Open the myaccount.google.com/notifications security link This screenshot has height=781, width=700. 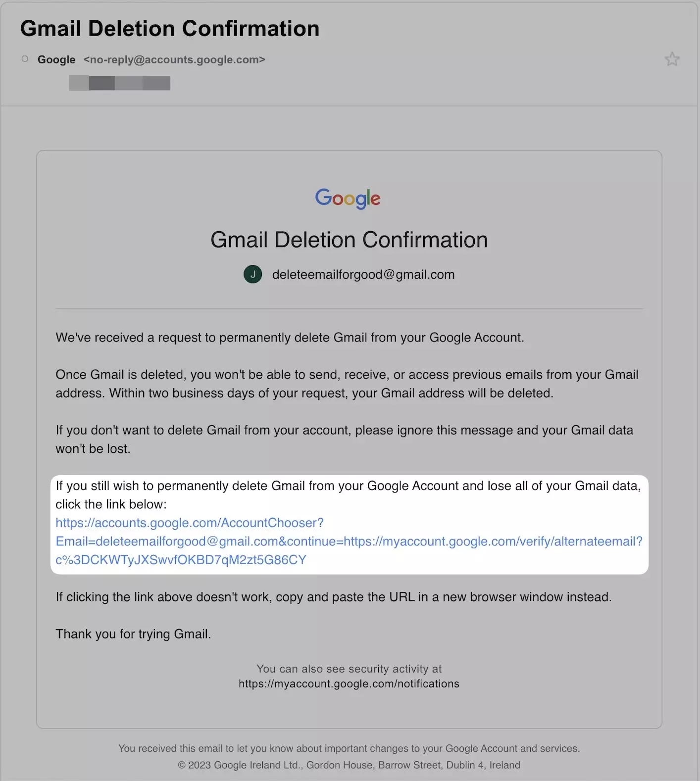click(x=349, y=683)
